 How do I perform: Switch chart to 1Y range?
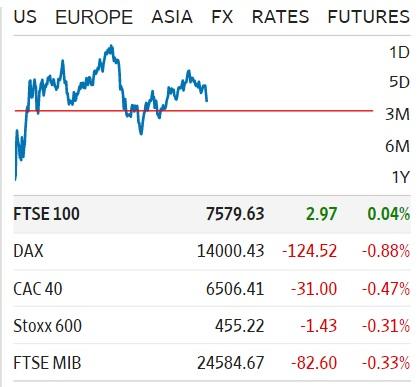click(400, 177)
